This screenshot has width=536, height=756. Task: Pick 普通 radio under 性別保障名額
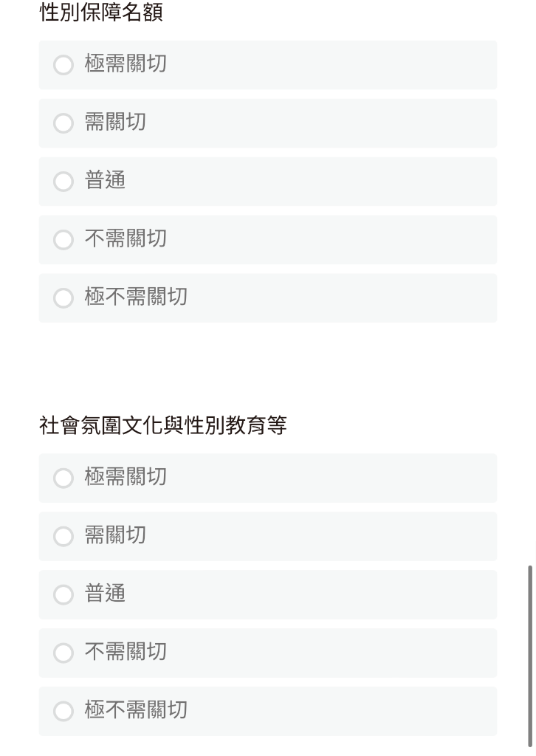63,182
